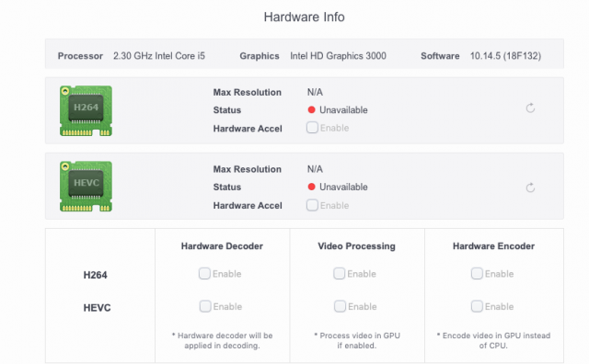Click the H264 chip icon

click(86, 110)
